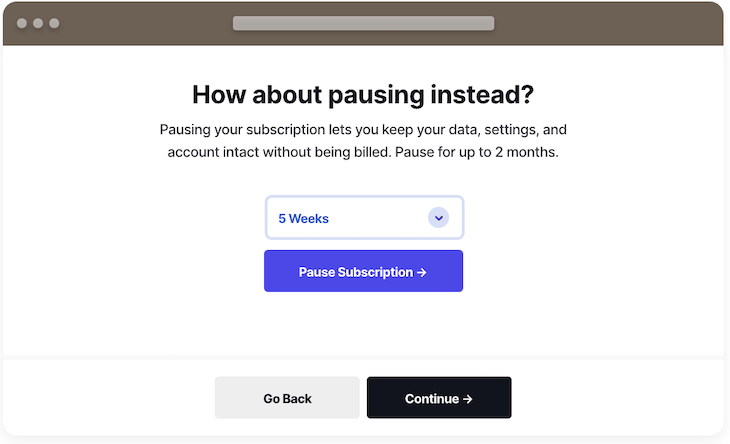Continue with the cancellation flow
The image size is (730, 444).
click(x=439, y=398)
